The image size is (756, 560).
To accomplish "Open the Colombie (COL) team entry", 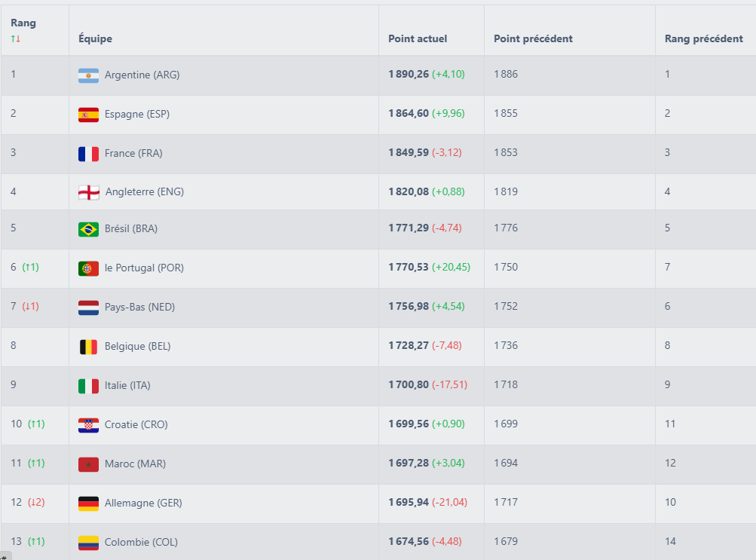I will coord(141,542).
